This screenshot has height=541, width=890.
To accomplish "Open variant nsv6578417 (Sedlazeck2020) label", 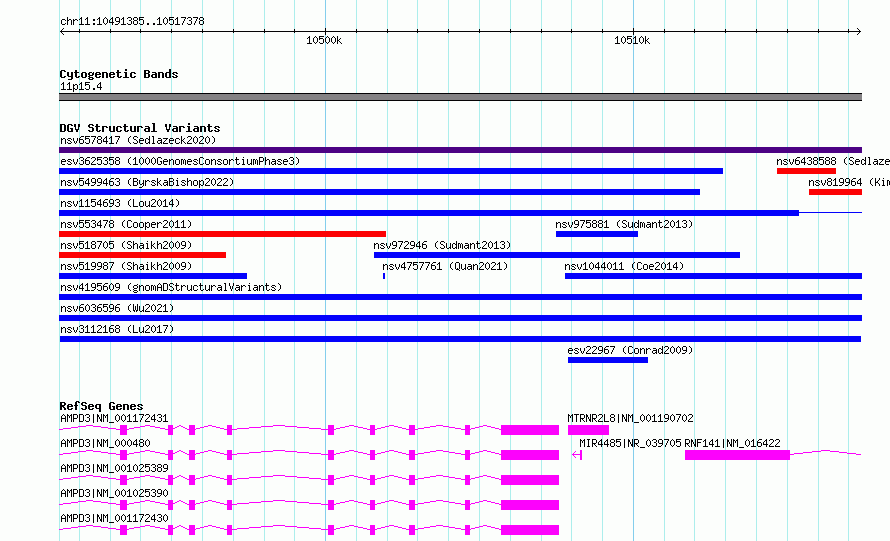I will (x=138, y=140).
